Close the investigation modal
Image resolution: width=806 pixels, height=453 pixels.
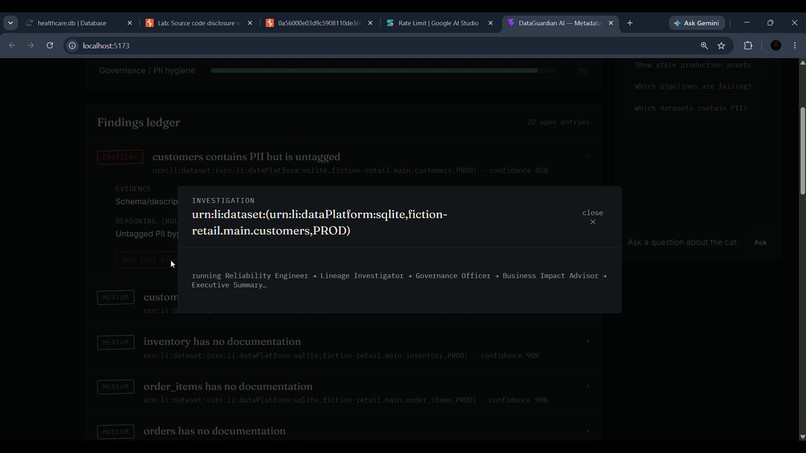pyautogui.click(x=592, y=217)
